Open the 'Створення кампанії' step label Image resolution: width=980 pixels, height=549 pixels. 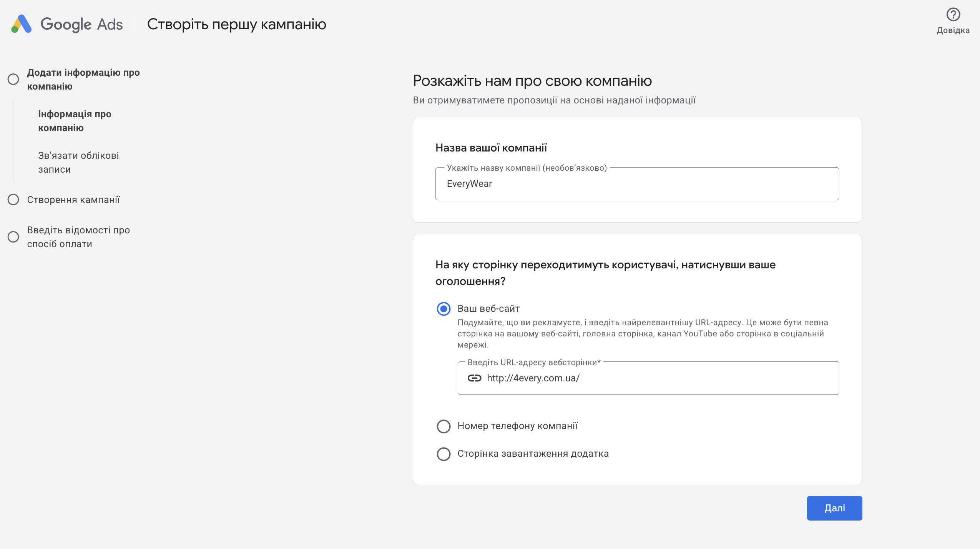pos(73,200)
